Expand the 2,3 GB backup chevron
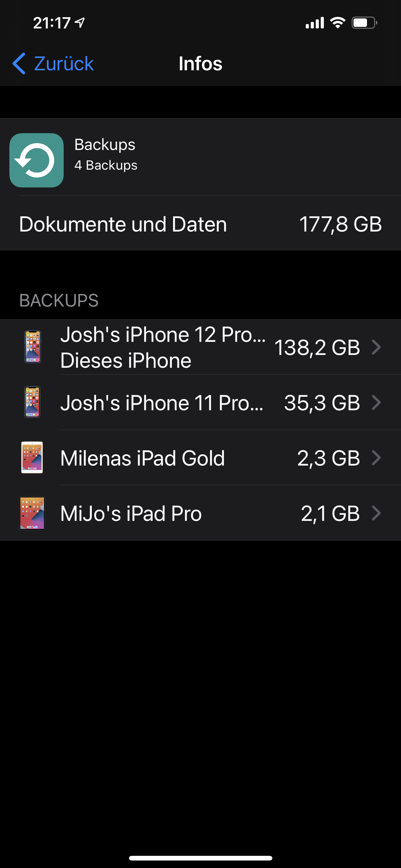Screen dimensions: 401x868 point(376,457)
